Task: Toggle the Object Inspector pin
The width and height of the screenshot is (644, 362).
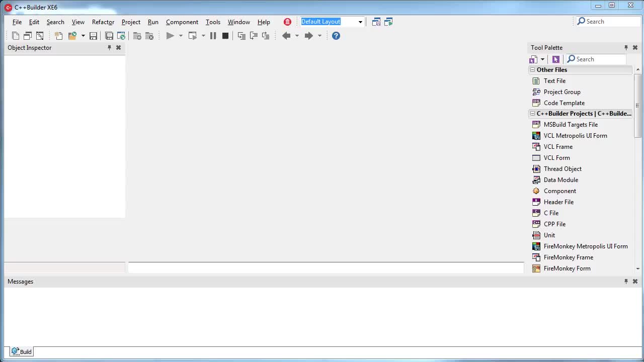Action: [x=109, y=48]
